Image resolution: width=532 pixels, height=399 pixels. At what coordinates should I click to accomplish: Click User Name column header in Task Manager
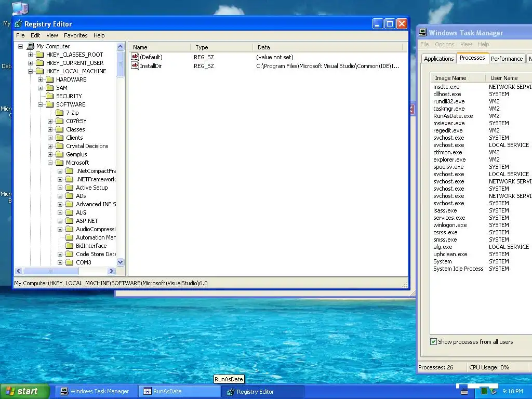[509, 78]
